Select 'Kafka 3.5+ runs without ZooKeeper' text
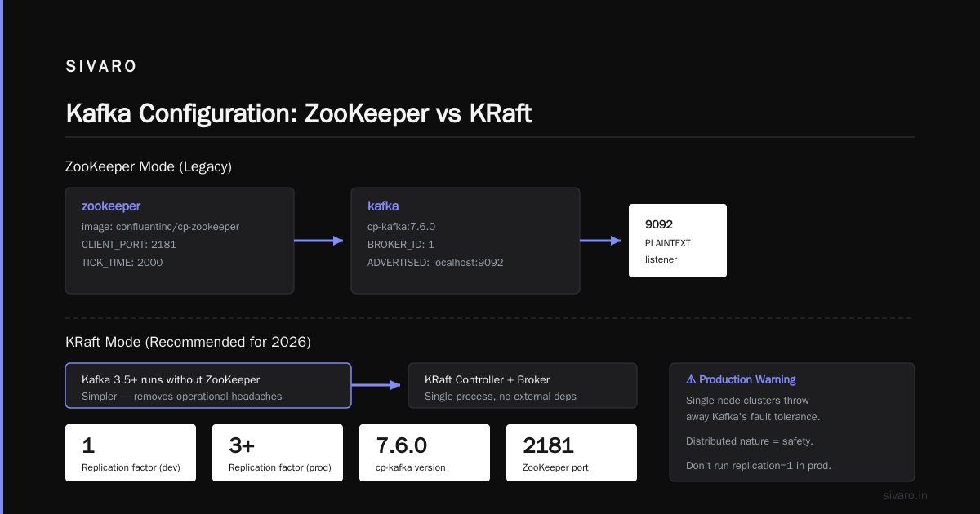Image resolution: width=980 pixels, height=514 pixels. [x=171, y=379]
